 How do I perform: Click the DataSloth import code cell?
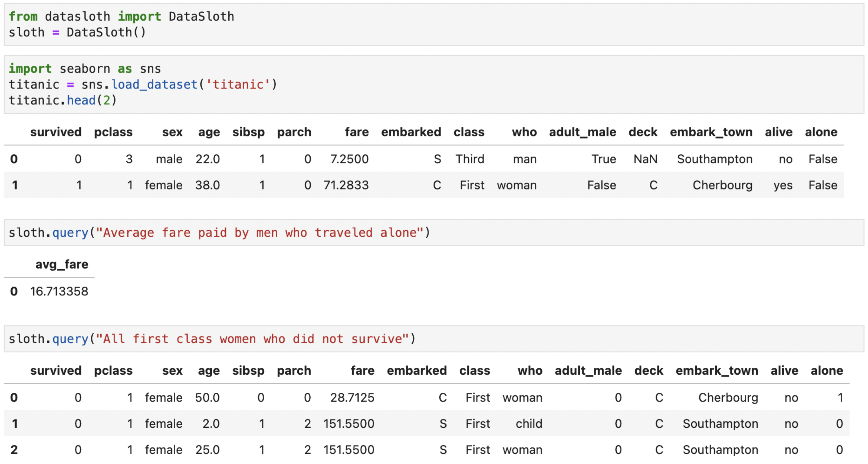[434, 24]
